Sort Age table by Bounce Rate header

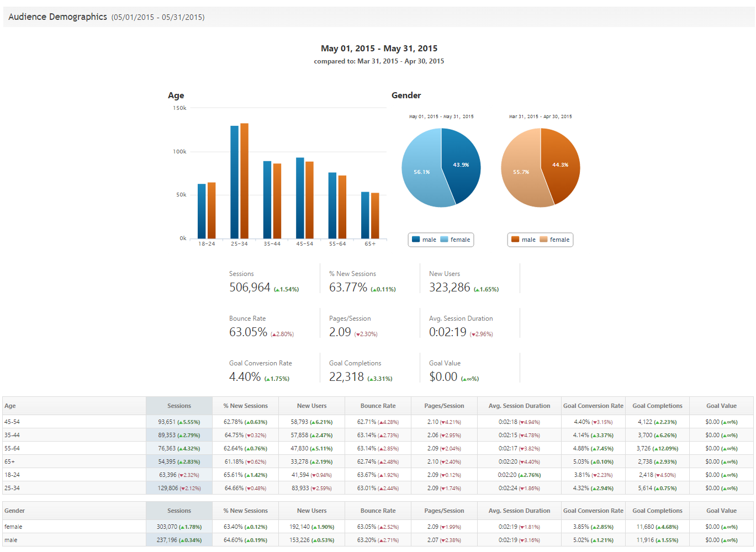(378, 406)
